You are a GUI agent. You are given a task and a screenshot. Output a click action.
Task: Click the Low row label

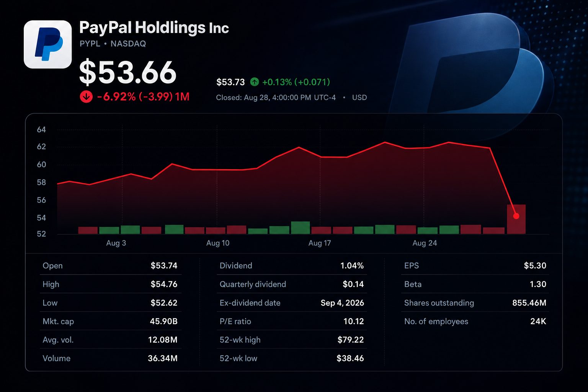pos(50,303)
